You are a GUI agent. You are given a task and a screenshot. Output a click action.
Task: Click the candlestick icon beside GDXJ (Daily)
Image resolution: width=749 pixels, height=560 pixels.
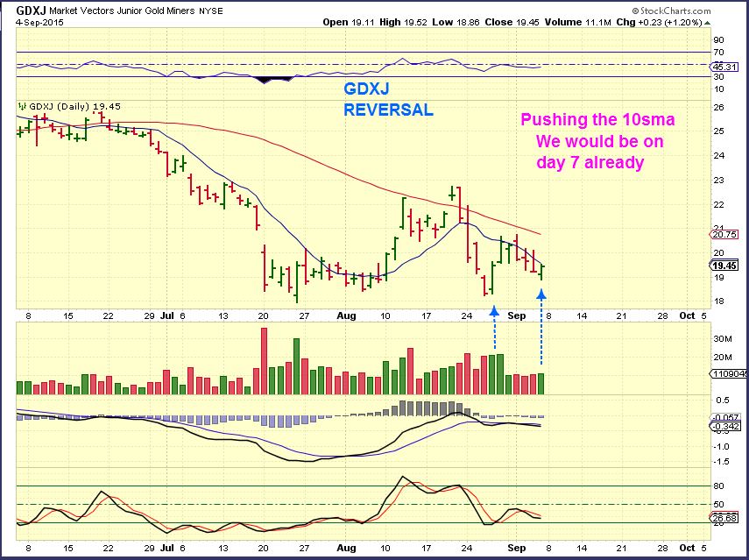23,107
